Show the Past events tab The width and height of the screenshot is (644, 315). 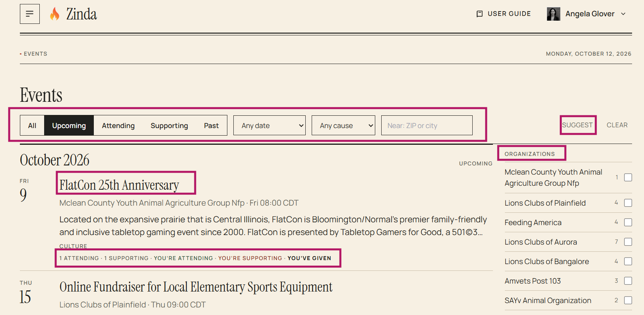(x=211, y=125)
